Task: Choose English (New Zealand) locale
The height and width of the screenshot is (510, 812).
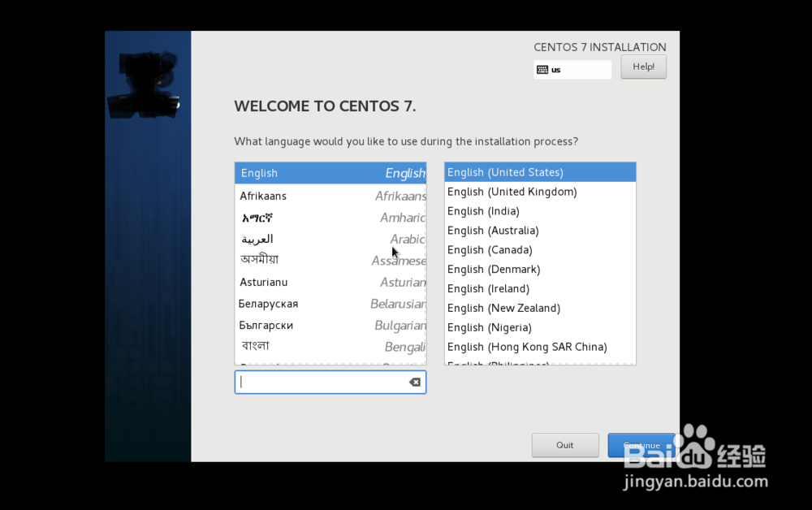Action: 540,308
